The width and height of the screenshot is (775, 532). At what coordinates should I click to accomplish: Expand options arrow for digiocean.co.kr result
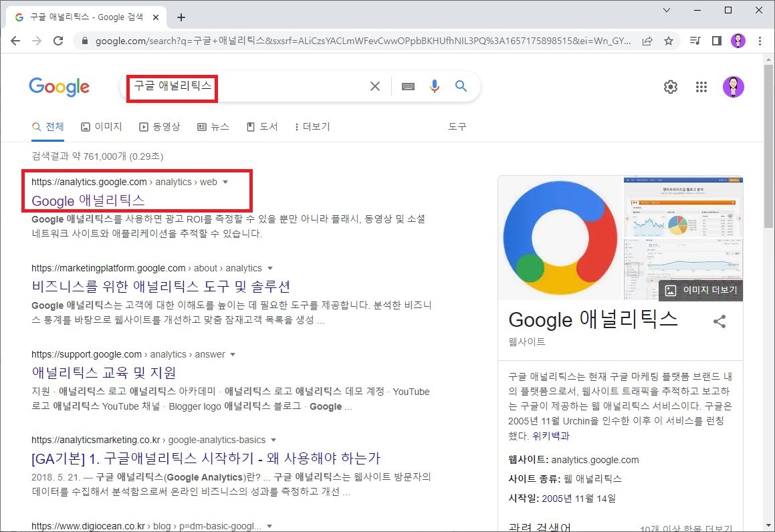[269, 526]
